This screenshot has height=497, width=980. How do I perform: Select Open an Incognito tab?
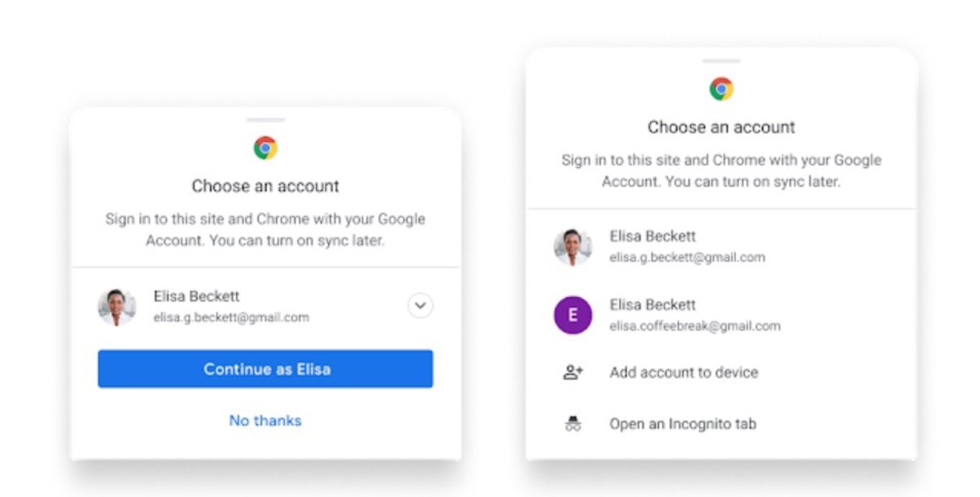(x=721, y=424)
